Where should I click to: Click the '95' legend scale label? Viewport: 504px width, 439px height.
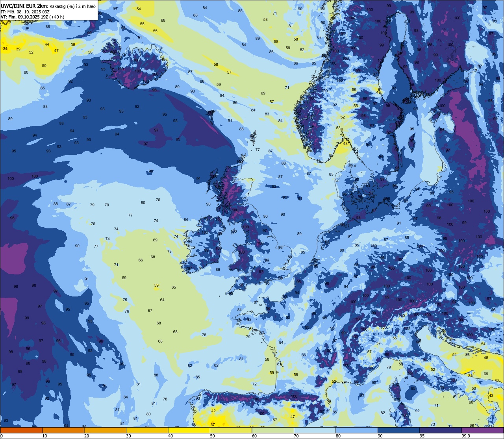422,436
